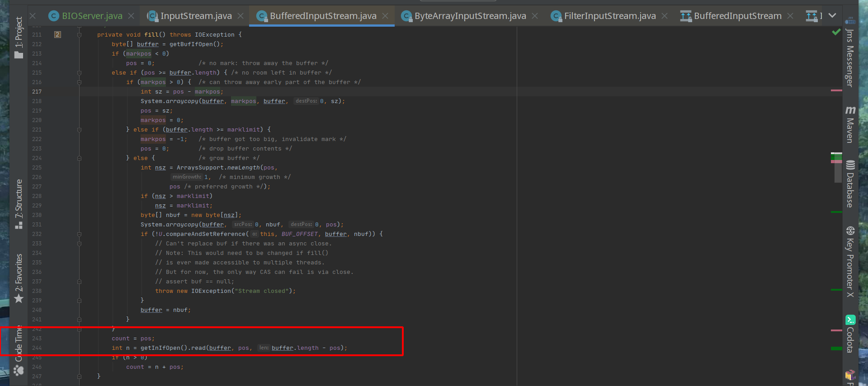Click arraycopy on line 218

(x=182, y=101)
